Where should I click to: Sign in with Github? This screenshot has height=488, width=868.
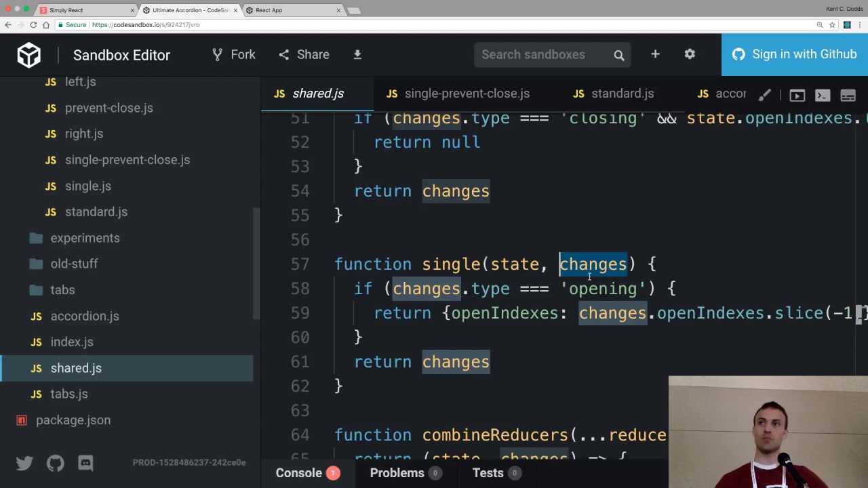point(795,55)
